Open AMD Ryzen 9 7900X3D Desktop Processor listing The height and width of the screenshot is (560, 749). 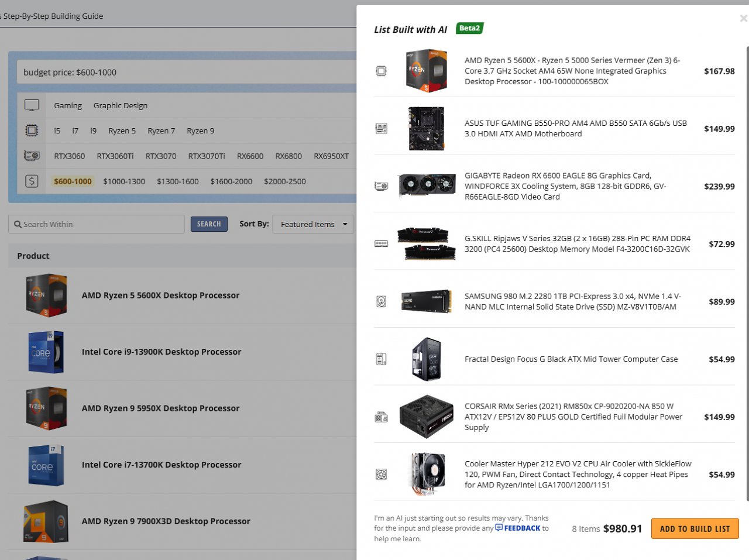pos(166,521)
